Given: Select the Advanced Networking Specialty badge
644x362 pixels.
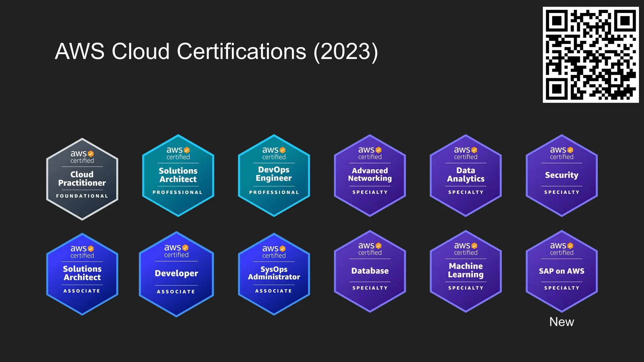Looking at the screenshot, I should click(x=370, y=175).
